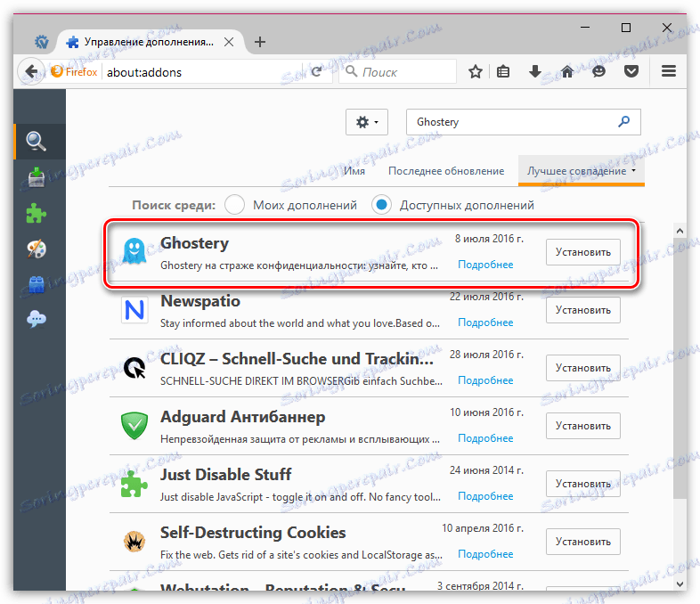Click the CLIQZ cursor icon
The width and height of the screenshot is (700, 604).
(x=134, y=367)
